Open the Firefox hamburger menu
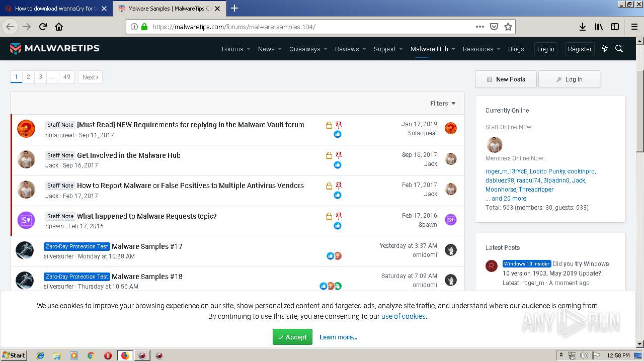 coord(634,27)
